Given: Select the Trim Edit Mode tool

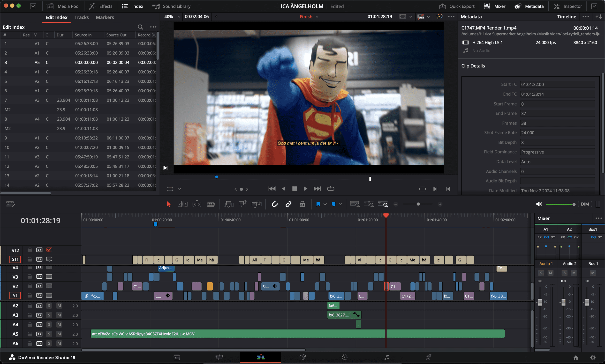Looking at the screenshot, I should coord(182,204).
